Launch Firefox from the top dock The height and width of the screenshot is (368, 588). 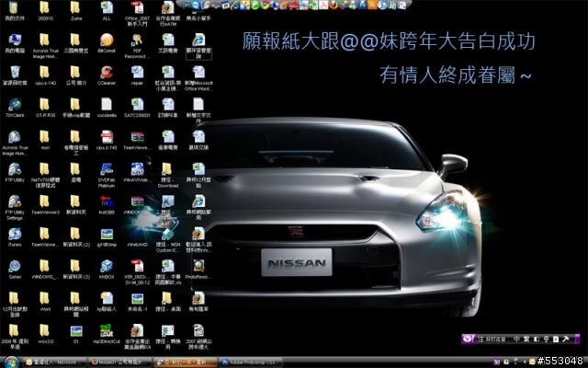(333, 5)
